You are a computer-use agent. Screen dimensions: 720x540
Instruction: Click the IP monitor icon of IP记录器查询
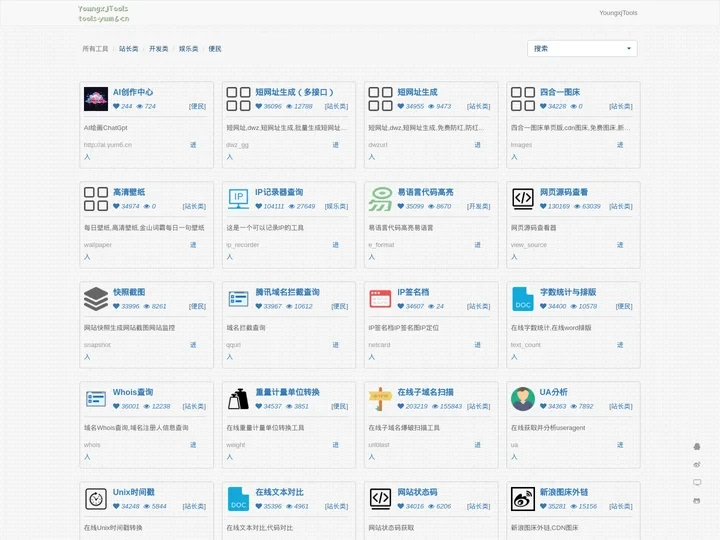click(x=238, y=199)
